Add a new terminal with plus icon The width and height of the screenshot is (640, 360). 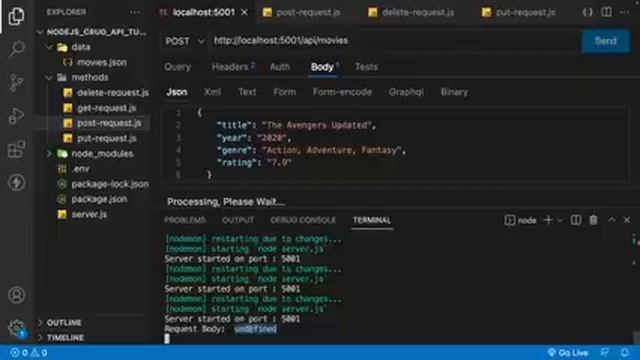click(x=548, y=220)
